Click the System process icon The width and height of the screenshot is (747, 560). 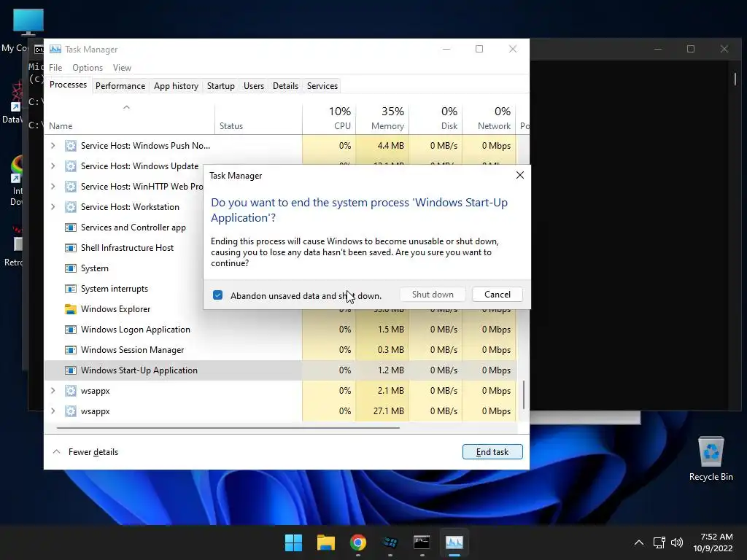coord(71,268)
